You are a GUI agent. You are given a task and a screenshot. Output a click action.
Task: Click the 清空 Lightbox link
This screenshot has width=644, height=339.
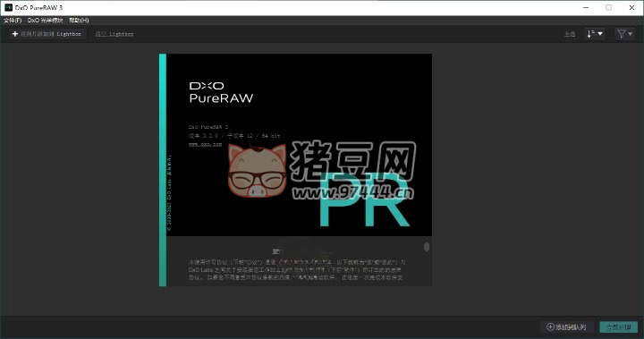(114, 34)
